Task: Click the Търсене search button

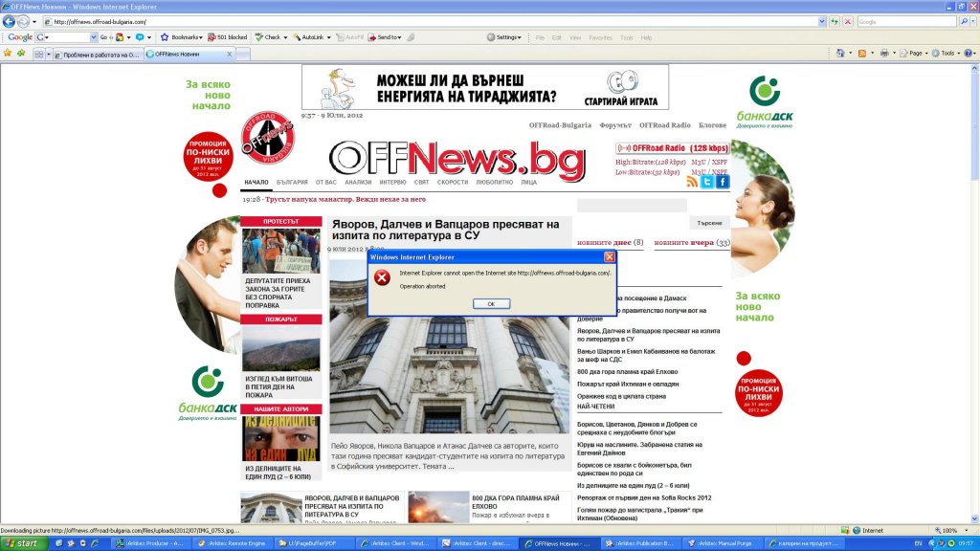Action: pyautogui.click(x=709, y=222)
